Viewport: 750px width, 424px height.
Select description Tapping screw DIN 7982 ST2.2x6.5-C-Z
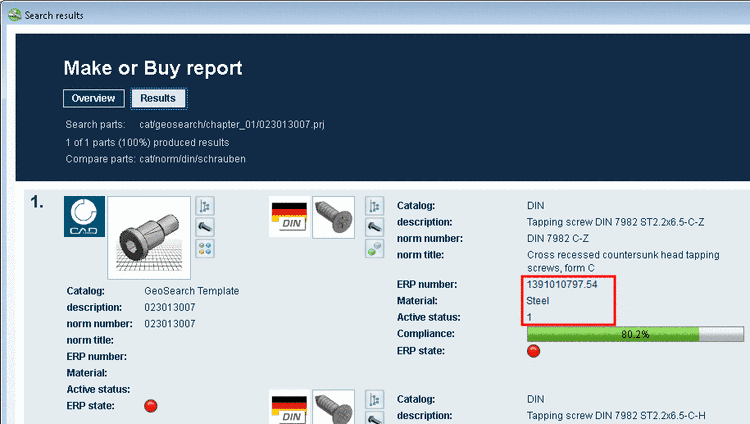(615, 222)
